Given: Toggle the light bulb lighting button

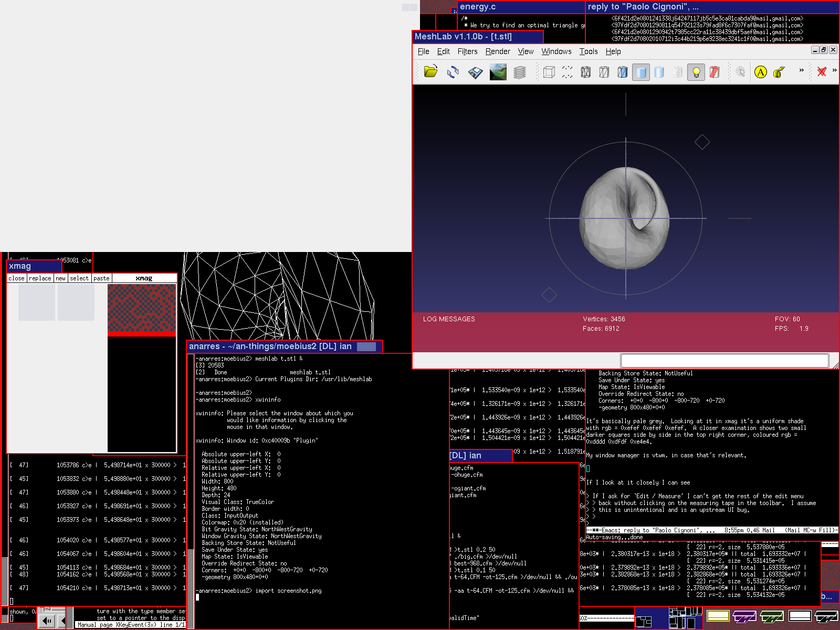Looking at the screenshot, I should coord(696,72).
